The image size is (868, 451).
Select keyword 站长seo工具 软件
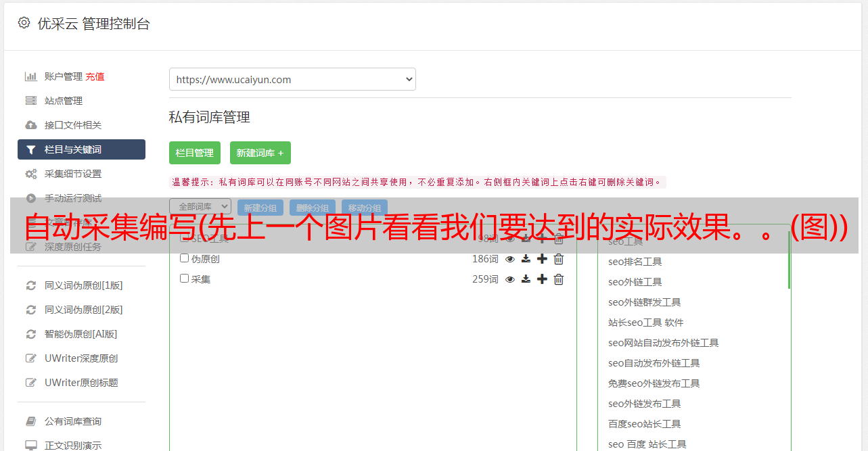click(646, 323)
